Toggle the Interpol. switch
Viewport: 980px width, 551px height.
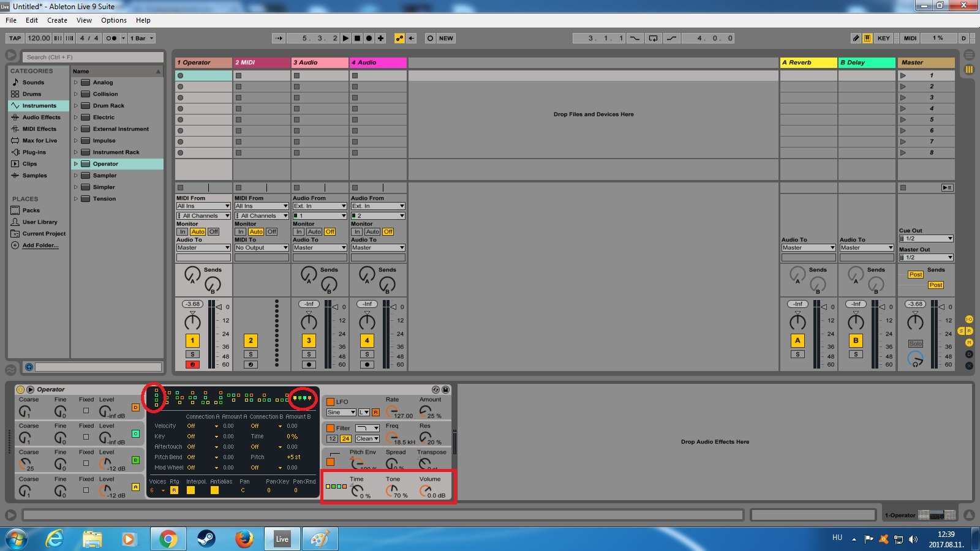(x=190, y=490)
